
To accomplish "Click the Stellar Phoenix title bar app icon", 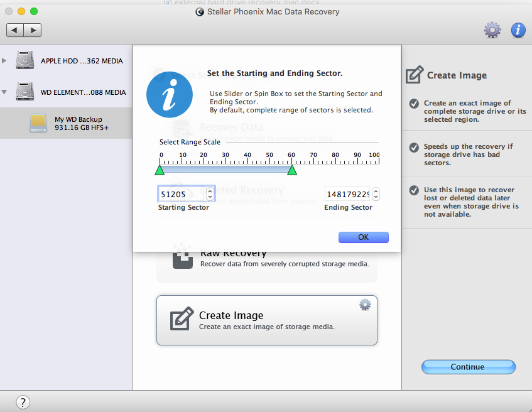I will [200, 12].
